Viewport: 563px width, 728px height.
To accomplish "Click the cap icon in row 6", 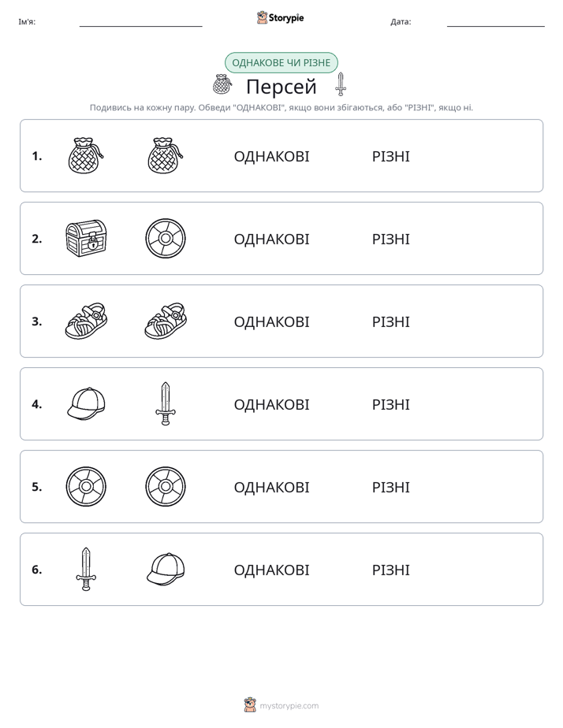I will (166, 569).
